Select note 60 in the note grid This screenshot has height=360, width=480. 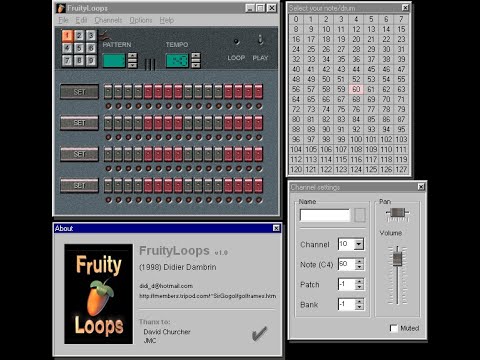click(x=356, y=89)
